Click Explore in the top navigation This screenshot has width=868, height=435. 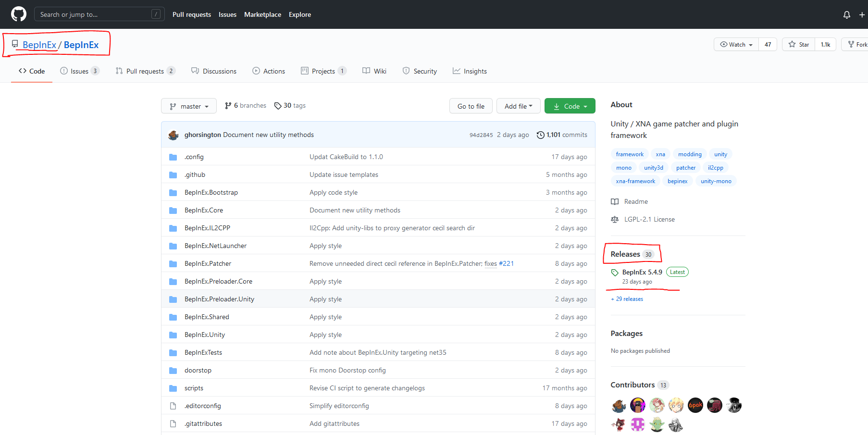[x=300, y=15]
